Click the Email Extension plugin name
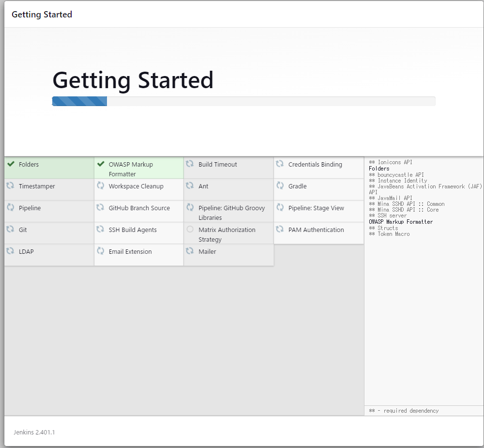 coord(130,251)
